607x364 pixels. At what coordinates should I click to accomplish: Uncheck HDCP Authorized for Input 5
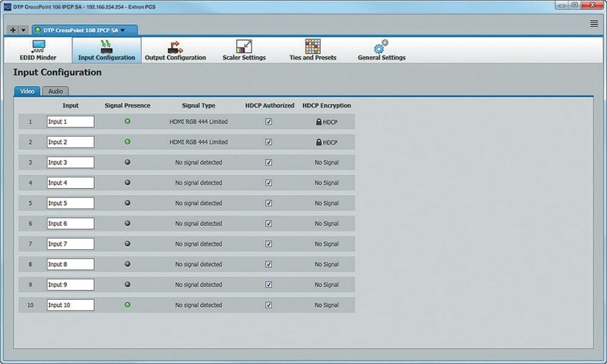click(269, 203)
